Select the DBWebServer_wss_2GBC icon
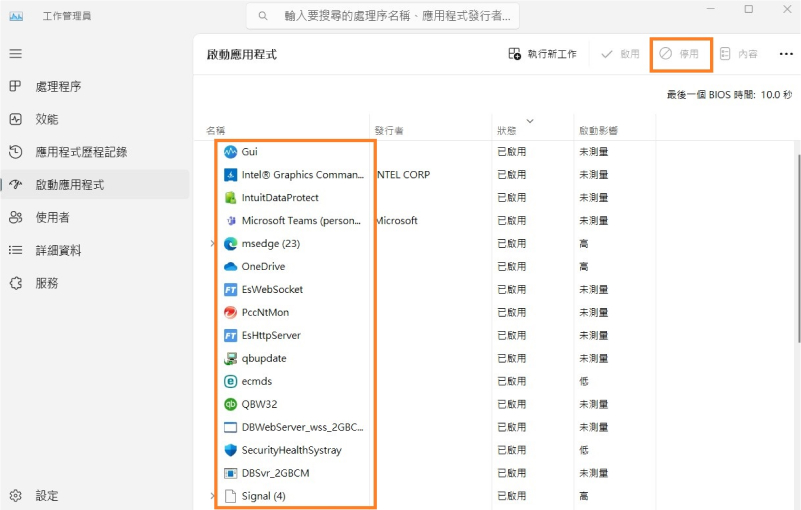The width and height of the screenshot is (801, 510). (x=230, y=427)
